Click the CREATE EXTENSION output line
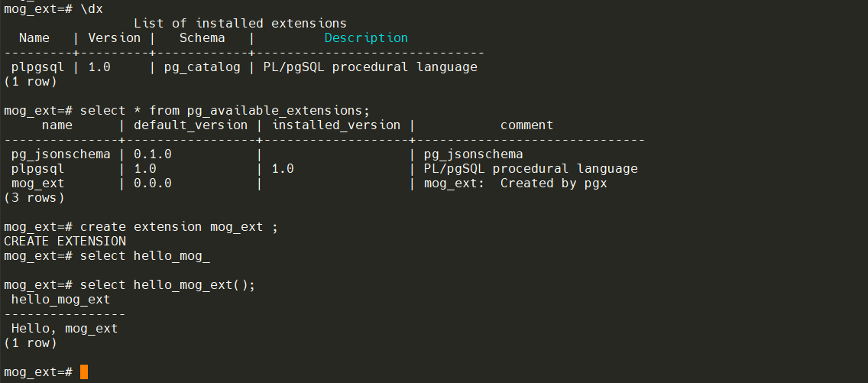The width and height of the screenshot is (868, 383). tap(64, 241)
